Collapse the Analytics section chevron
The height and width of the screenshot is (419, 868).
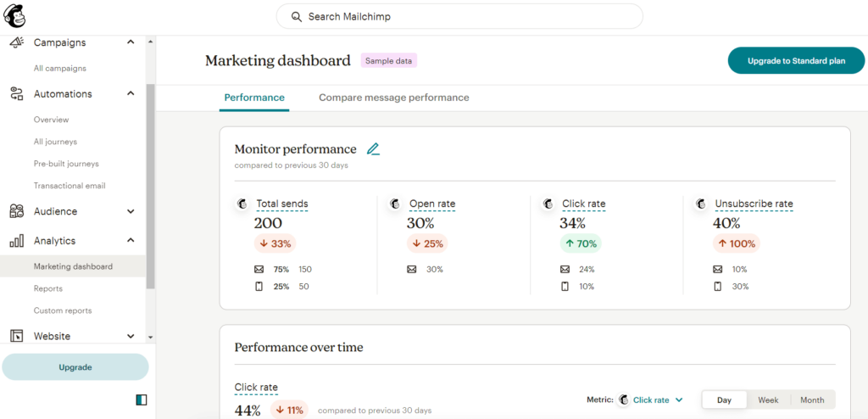131,241
